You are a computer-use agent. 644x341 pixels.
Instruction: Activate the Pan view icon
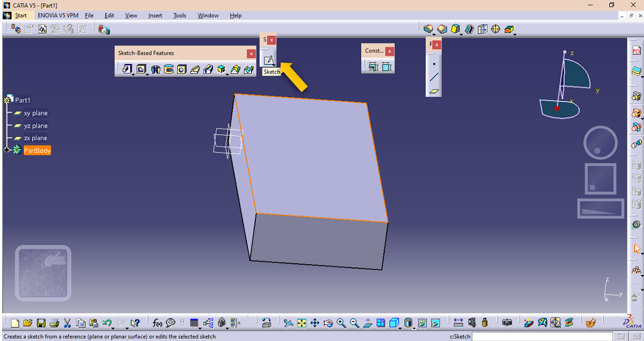(x=315, y=323)
